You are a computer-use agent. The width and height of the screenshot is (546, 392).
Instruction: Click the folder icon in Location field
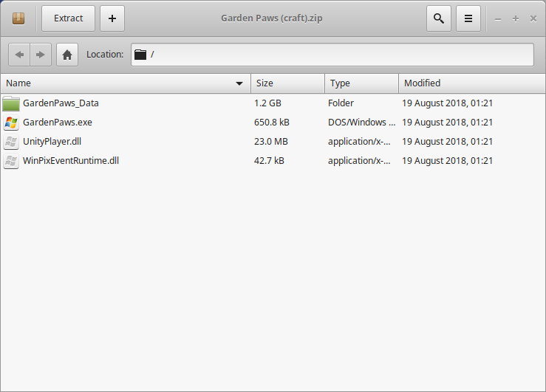pyautogui.click(x=140, y=55)
